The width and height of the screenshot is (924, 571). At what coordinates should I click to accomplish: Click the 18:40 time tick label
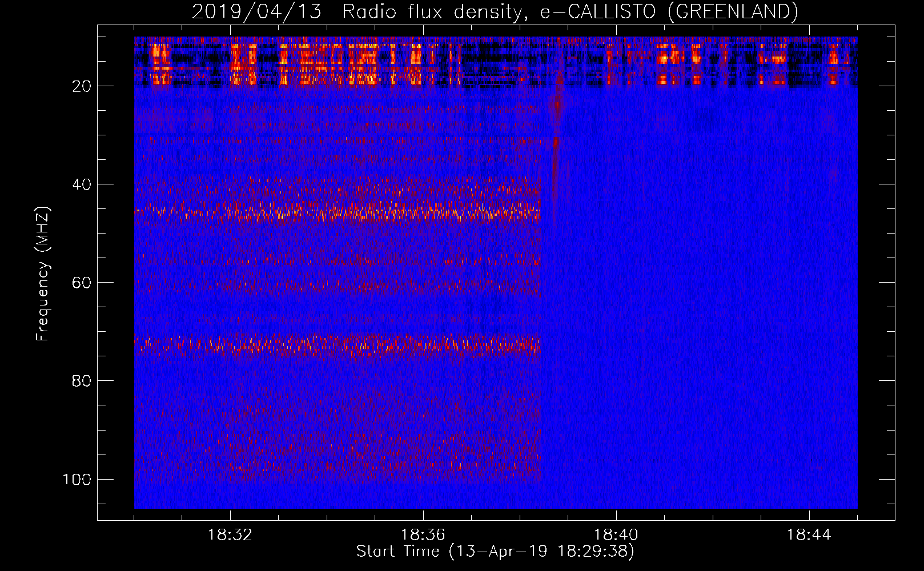pos(616,535)
